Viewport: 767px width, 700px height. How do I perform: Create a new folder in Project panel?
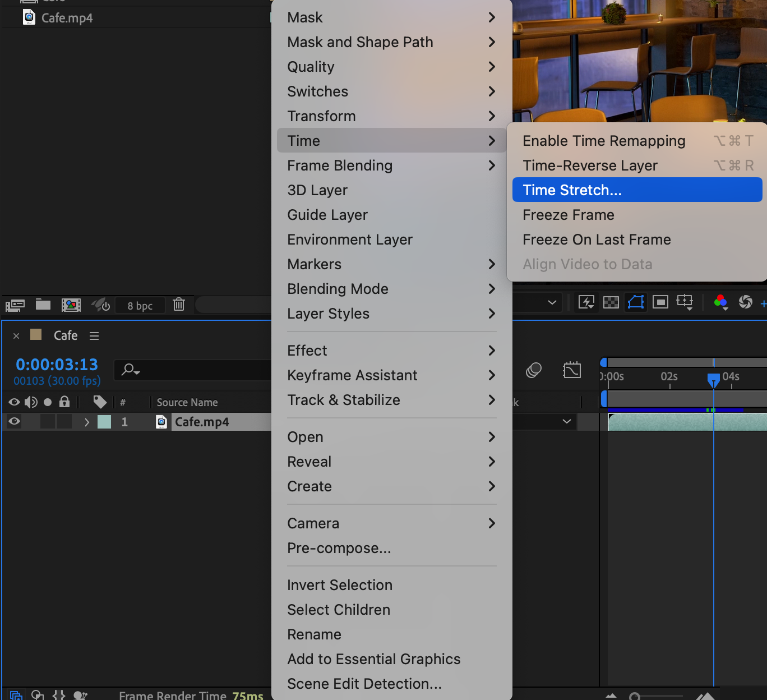43,305
